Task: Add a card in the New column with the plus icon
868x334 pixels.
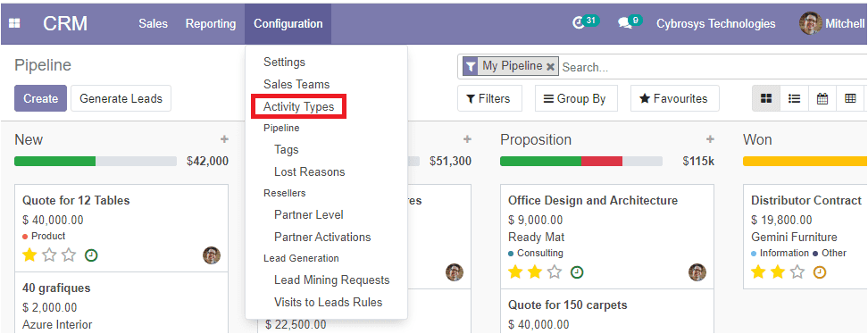Action: [x=223, y=139]
